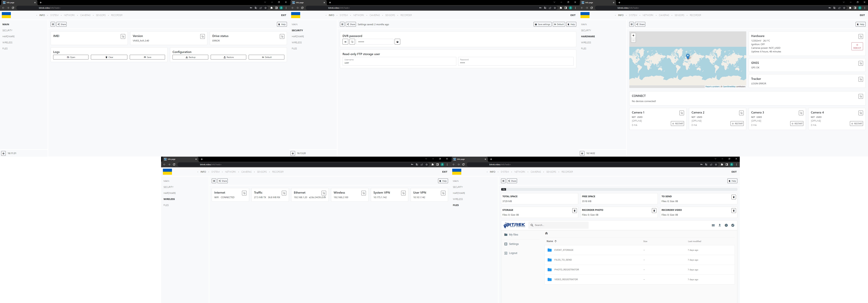Restart Camera 2 with its RESTART button

pos(737,123)
